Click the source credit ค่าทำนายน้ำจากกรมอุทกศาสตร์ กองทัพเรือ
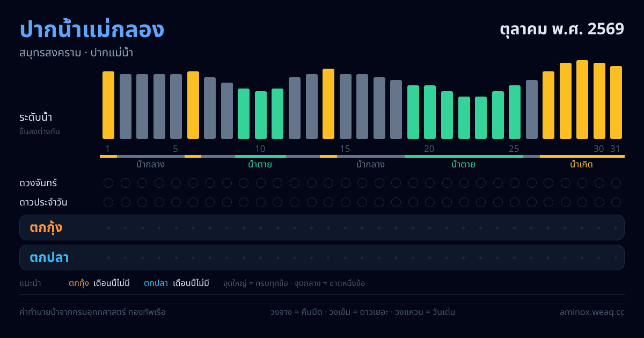Screen dimensions: 644x338 click(x=92, y=312)
